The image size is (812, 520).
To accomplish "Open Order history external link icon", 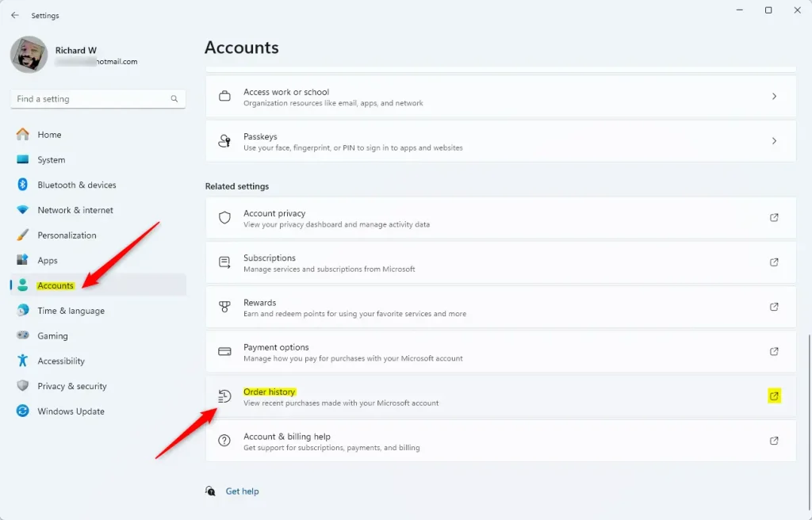I will click(774, 396).
